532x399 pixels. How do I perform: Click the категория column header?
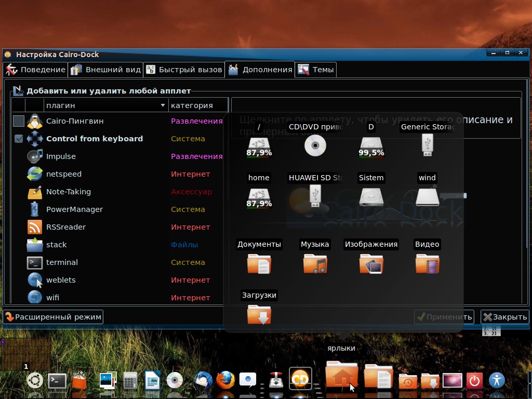point(198,105)
